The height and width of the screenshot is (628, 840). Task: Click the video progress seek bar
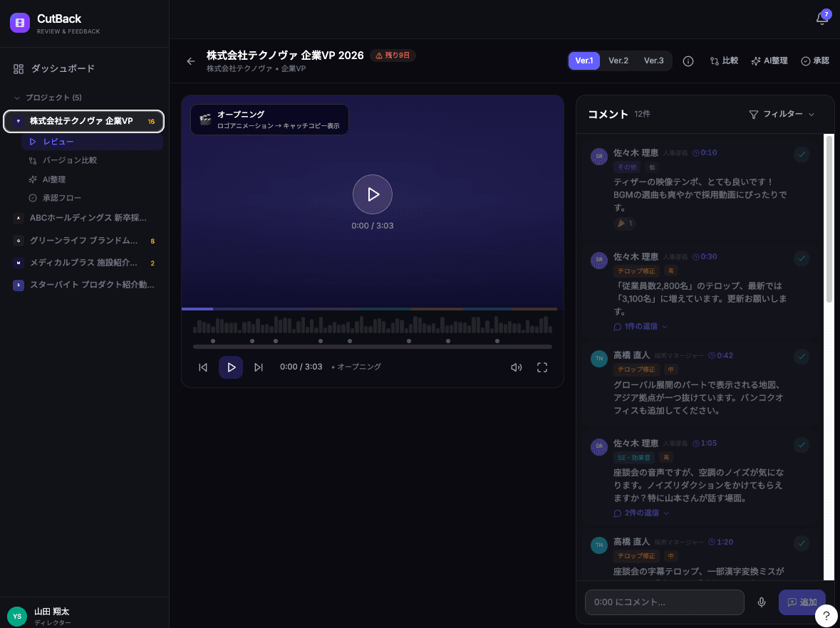(x=372, y=347)
